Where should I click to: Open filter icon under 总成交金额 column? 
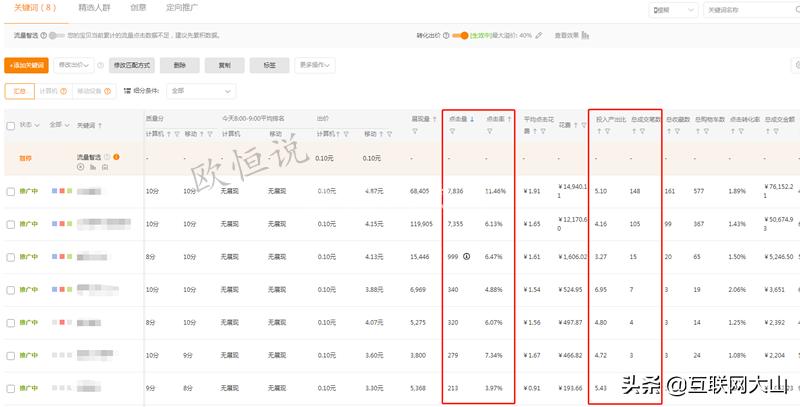click(776, 132)
